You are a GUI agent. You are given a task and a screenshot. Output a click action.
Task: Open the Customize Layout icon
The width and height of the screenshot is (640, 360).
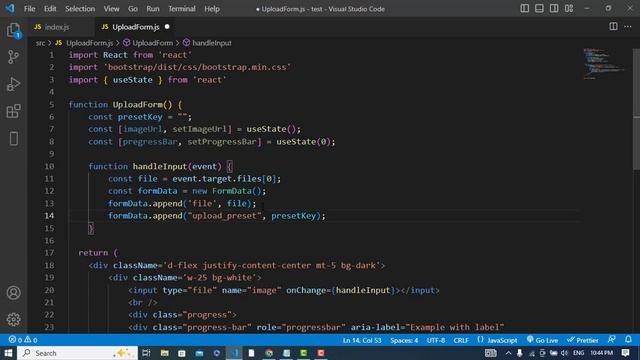click(569, 9)
